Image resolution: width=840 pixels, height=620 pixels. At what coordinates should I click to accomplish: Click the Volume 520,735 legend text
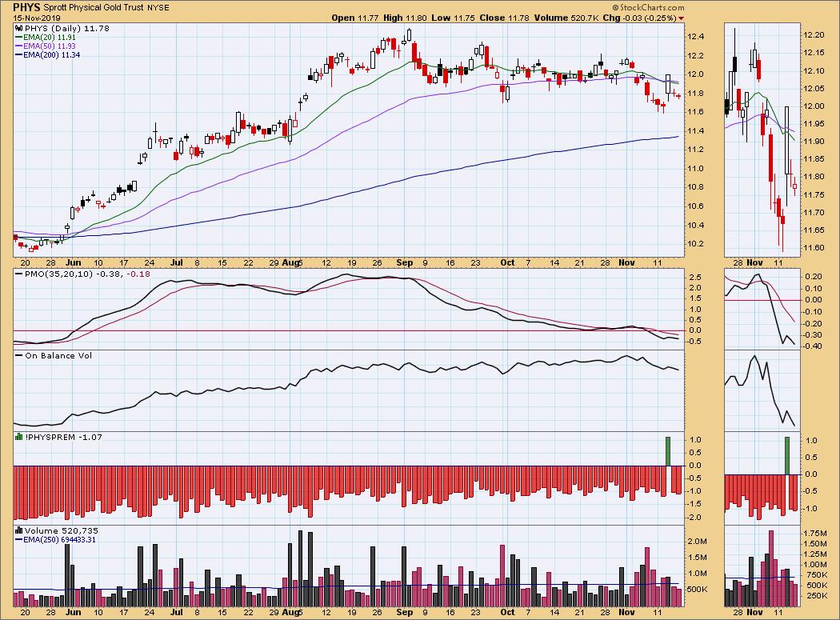click(61, 531)
